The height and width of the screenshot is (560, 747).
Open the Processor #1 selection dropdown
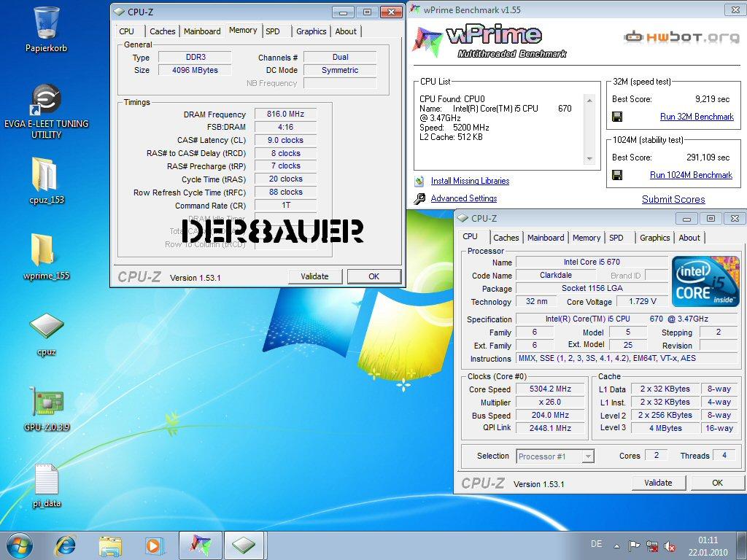point(555,456)
